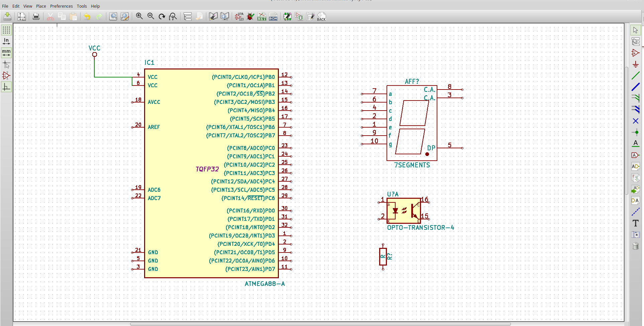Click the Generate Netlist NET icon
Screen dimensions: 644x326
262,16
